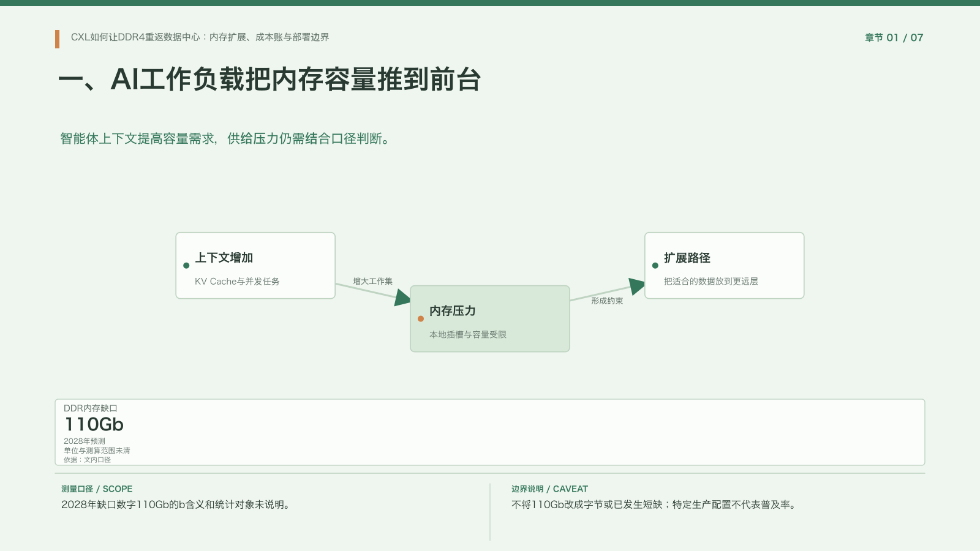Screen dimensions: 980x551
Task: Click the 边界说明 / CAVEAT heading
Action: click(x=549, y=489)
